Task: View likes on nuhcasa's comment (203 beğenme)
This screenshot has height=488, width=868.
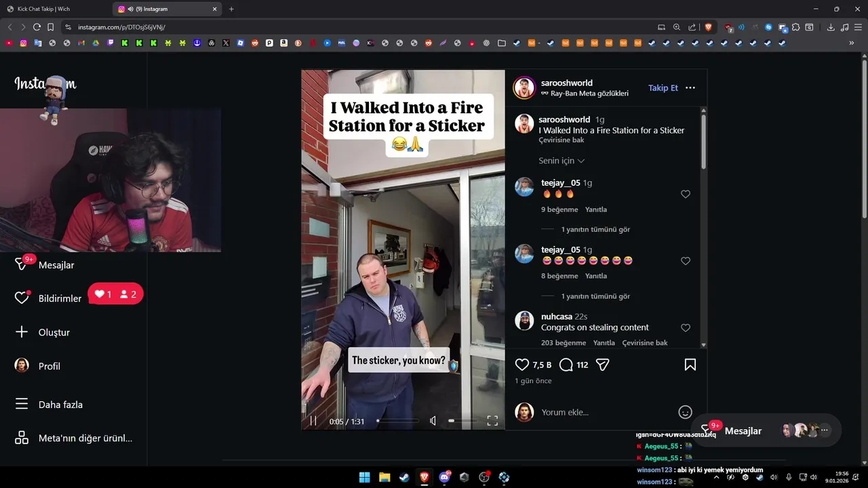Action: 564,343
